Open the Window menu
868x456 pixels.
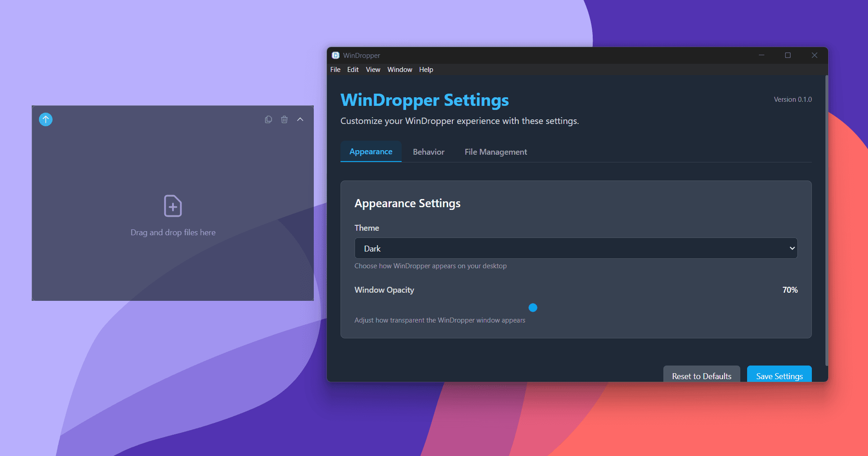(399, 69)
